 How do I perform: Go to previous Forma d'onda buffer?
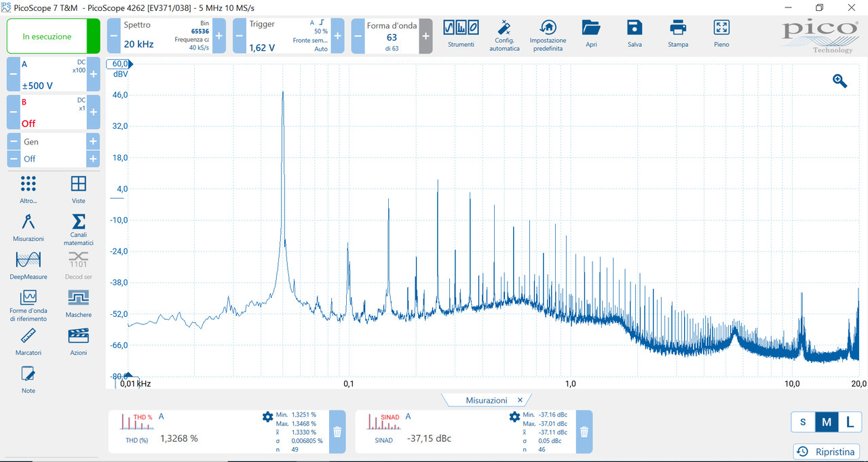(358, 36)
